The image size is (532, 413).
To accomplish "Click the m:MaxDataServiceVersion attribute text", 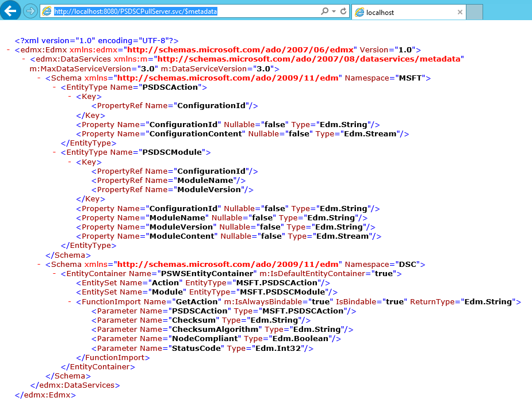I will click(x=94, y=69).
